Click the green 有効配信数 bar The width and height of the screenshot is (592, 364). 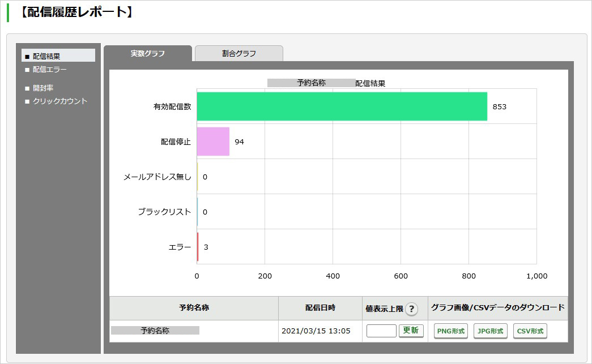pyautogui.click(x=342, y=106)
